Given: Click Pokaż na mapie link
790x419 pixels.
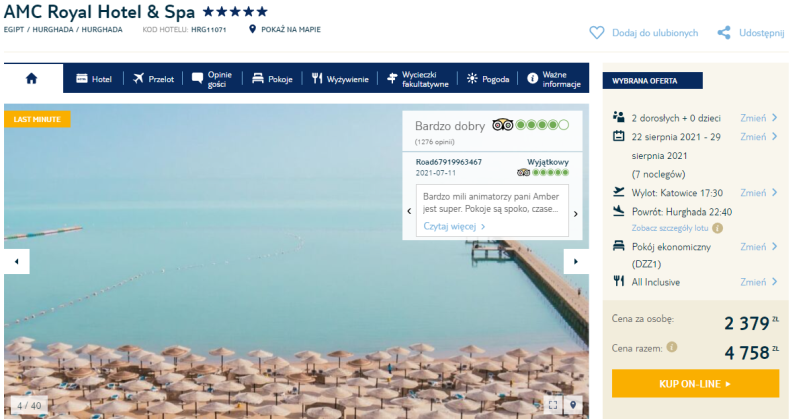Looking at the screenshot, I should 291,29.
